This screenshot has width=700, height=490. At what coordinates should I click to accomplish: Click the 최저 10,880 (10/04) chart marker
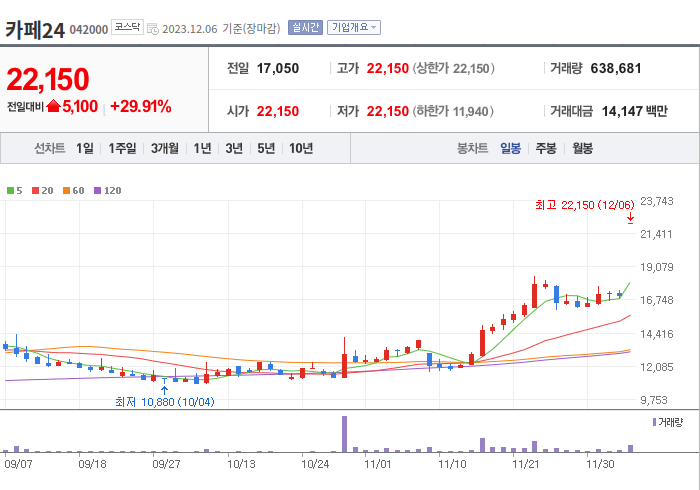point(165,402)
